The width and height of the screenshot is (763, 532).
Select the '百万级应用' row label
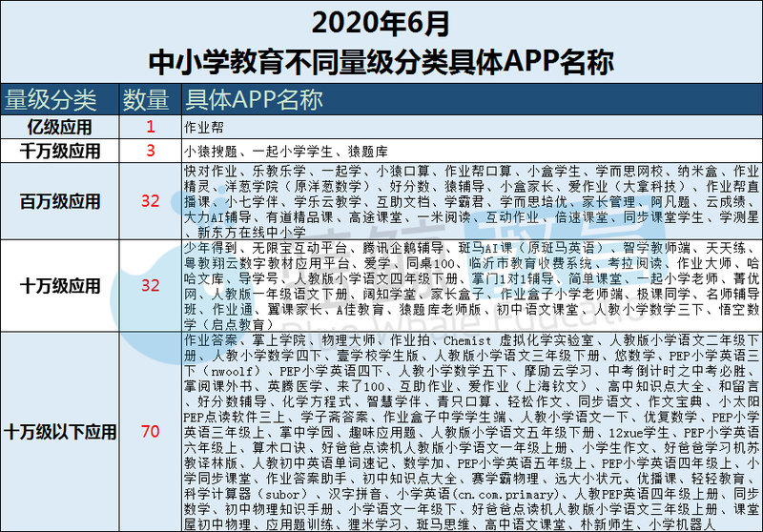tap(60, 201)
